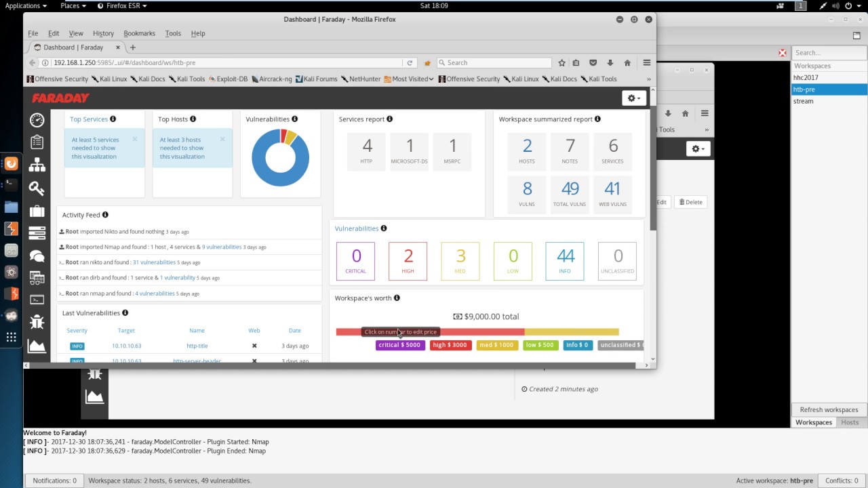
Task: Click the info icon next to Activity Feed
Action: click(x=105, y=215)
